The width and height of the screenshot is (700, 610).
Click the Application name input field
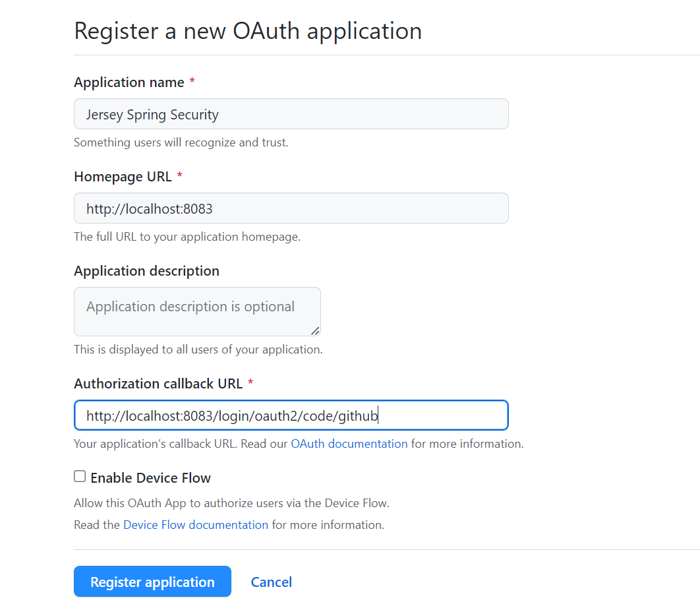[x=291, y=114]
